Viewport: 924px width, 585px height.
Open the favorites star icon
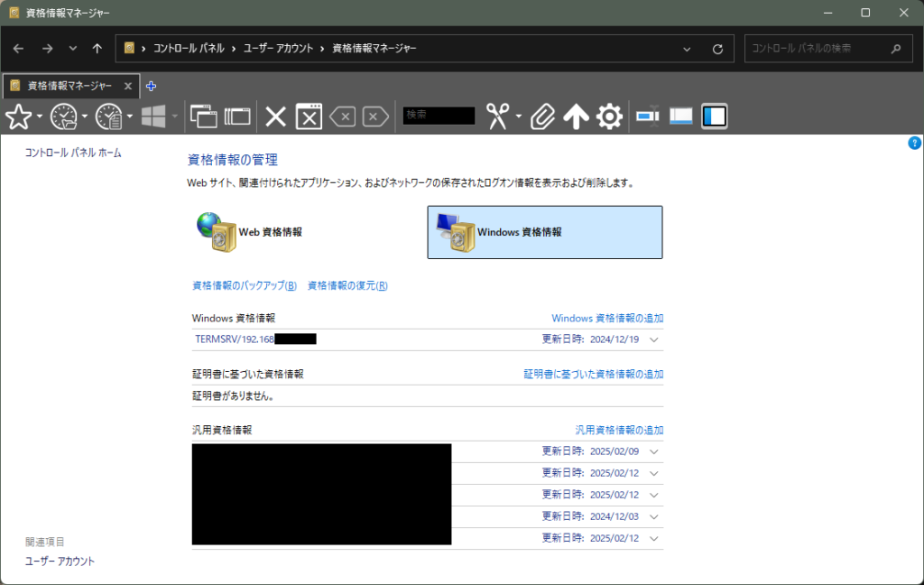coord(18,116)
